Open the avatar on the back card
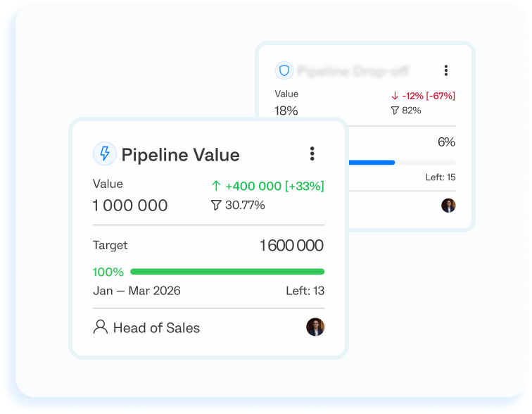This screenshot has height=414, width=532. click(x=448, y=206)
